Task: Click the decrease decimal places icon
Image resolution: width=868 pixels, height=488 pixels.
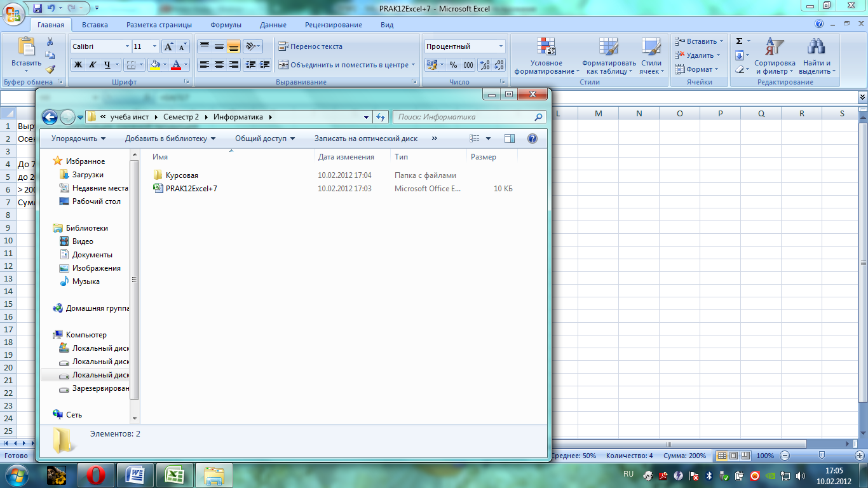Action: [499, 65]
